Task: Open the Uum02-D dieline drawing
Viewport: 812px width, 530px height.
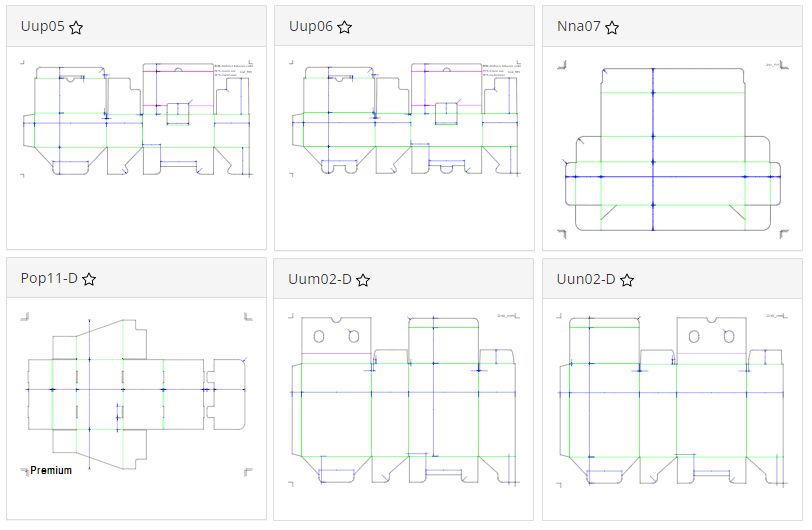Action: pyautogui.click(x=404, y=400)
